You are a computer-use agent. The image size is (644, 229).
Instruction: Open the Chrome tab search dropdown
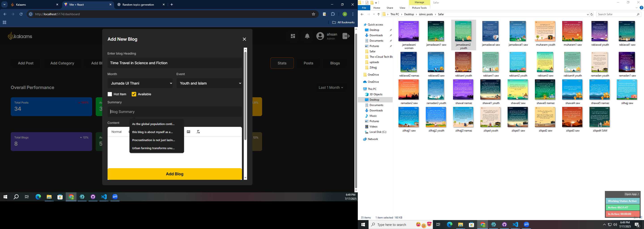pos(4,4)
